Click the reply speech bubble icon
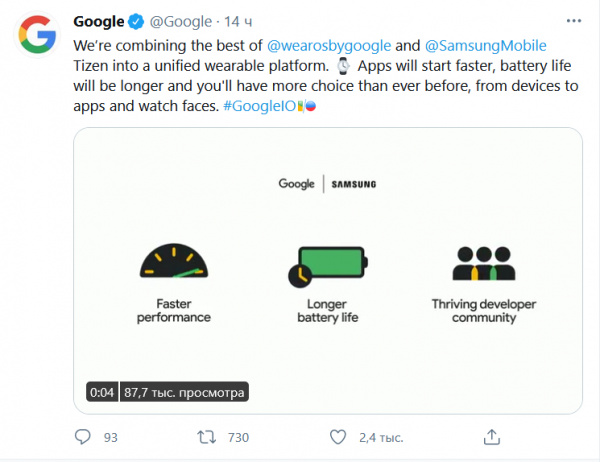 83,437
